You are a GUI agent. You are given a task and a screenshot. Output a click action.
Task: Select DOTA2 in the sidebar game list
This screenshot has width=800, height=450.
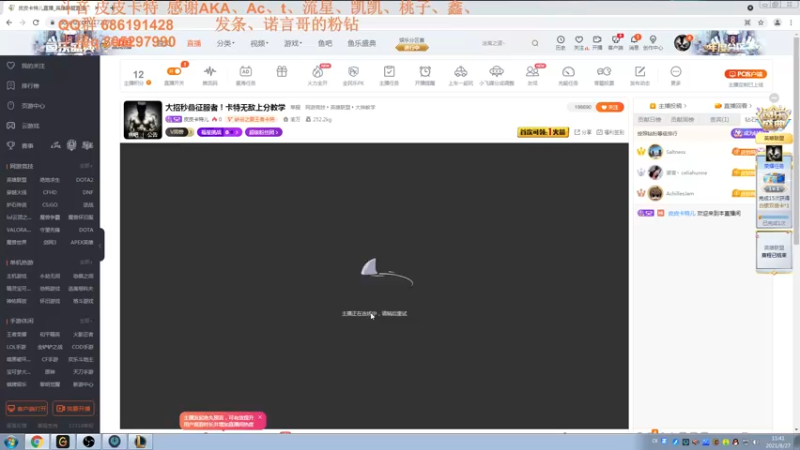[84, 180]
